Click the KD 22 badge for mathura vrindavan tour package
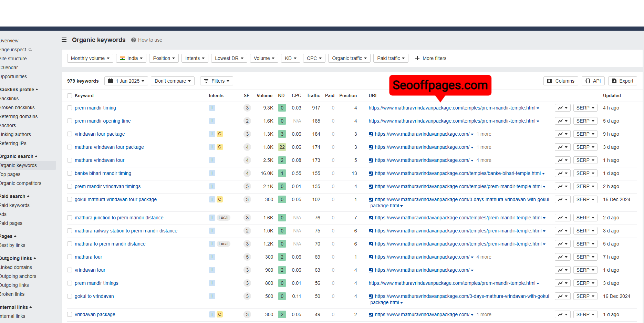This screenshot has width=644, height=323. (282, 147)
